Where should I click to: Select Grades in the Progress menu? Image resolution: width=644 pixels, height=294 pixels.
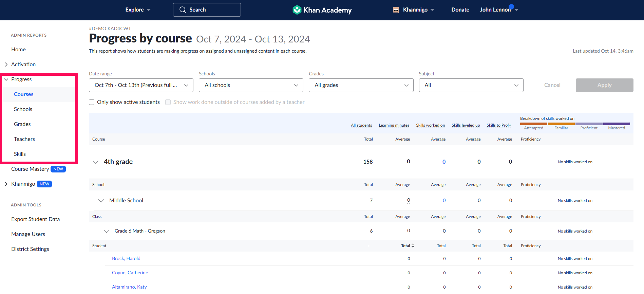pos(22,124)
